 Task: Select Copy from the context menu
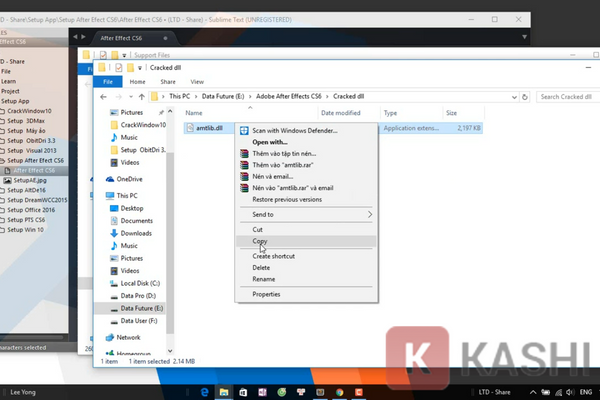[x=261, y=241]
